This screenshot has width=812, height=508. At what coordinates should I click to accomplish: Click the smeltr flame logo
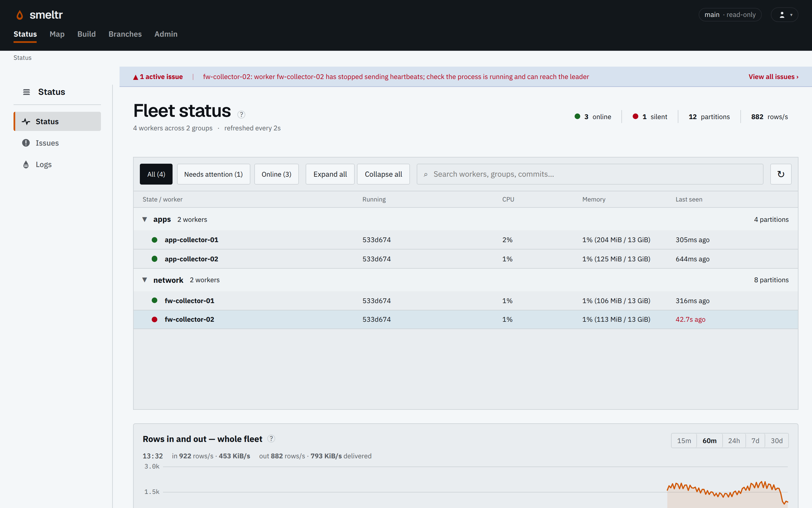click(20, 15)
